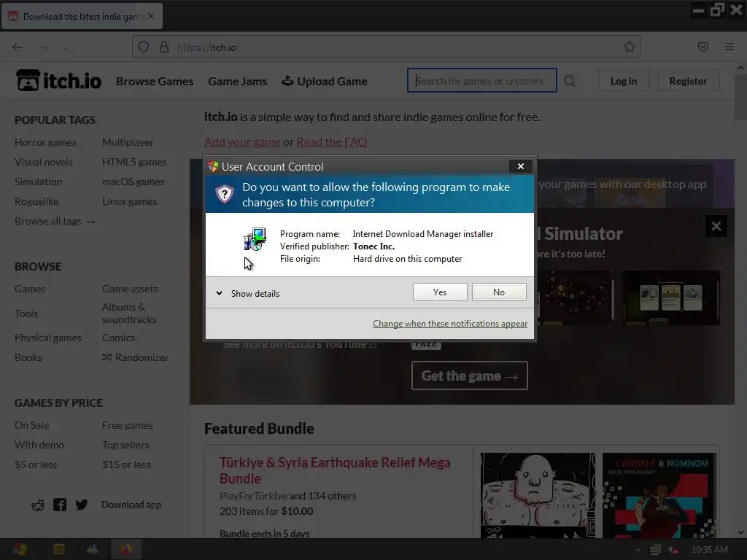Click the Internet Download Manager installer icon
The width and height of the screenshot is (747, 560).
pos(255,239)
